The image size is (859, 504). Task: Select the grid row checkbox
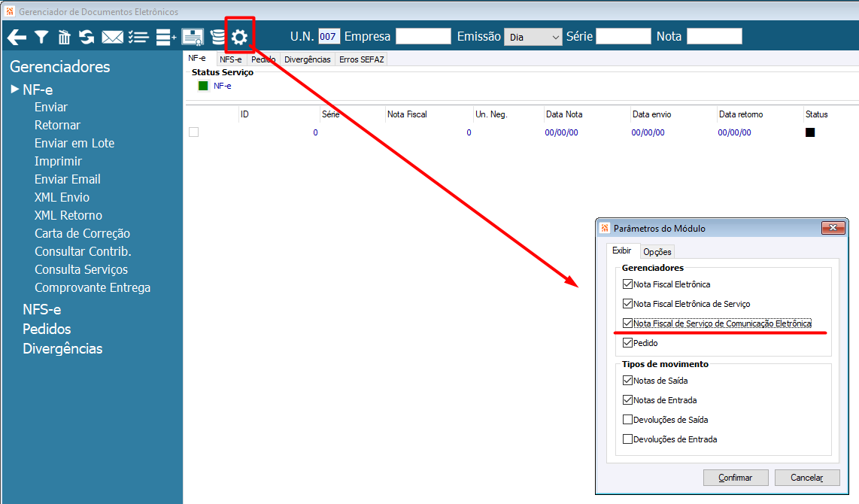click(x=193, y=132)
